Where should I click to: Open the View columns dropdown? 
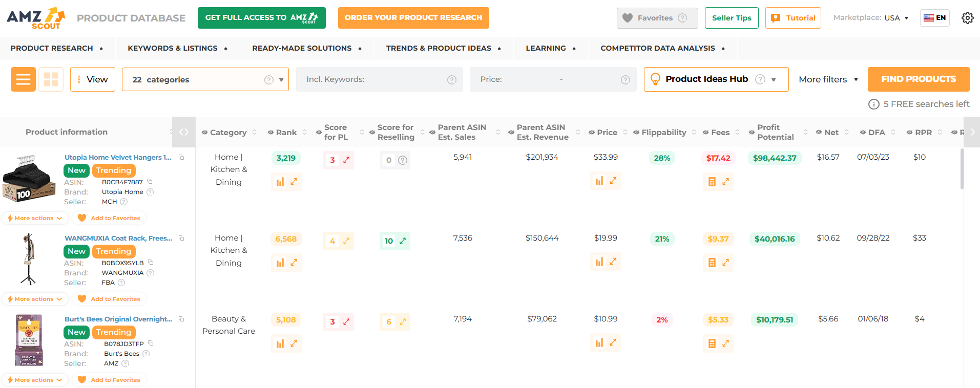[93, 79]
